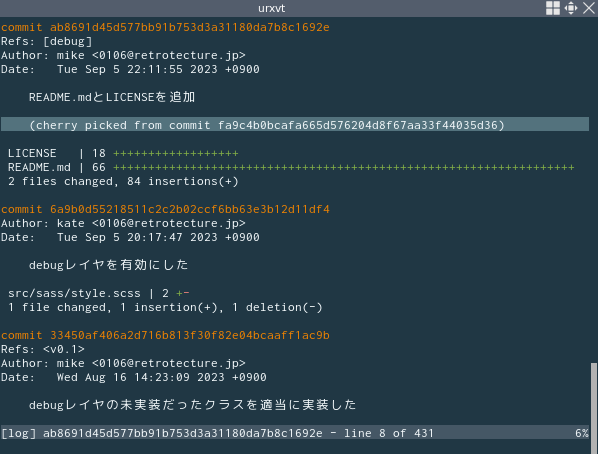
Task: Select the README.mdとLICENSEを追加 commit message
Action: [x=112, y=97]
